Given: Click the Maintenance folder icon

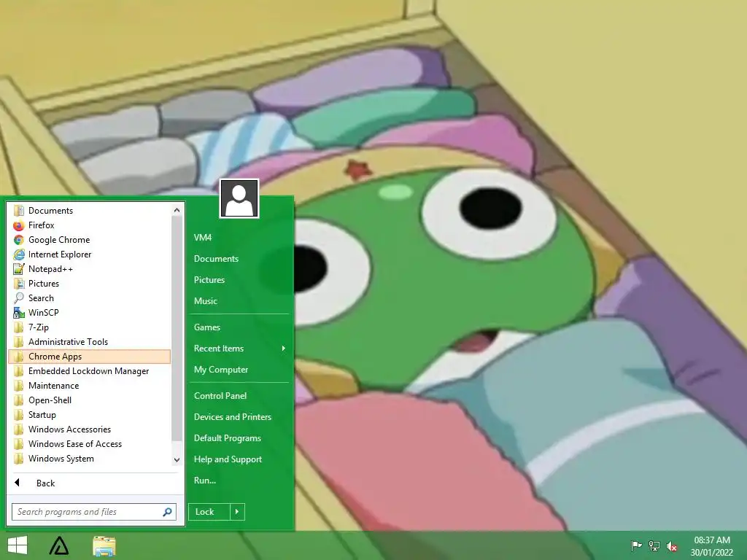Looking at the screenshot, I should [x=18, y=386].
